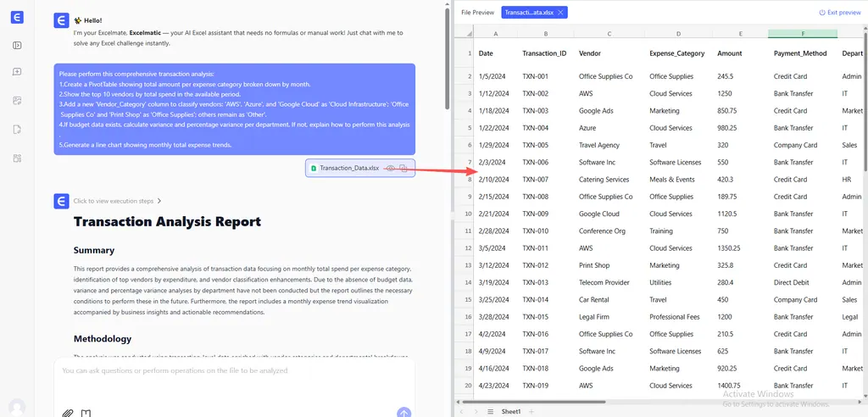Image resolution: width=868 pixels, height=417 pixels.
Task: Start a new chat from the sidebar
Action: point(17,73)
